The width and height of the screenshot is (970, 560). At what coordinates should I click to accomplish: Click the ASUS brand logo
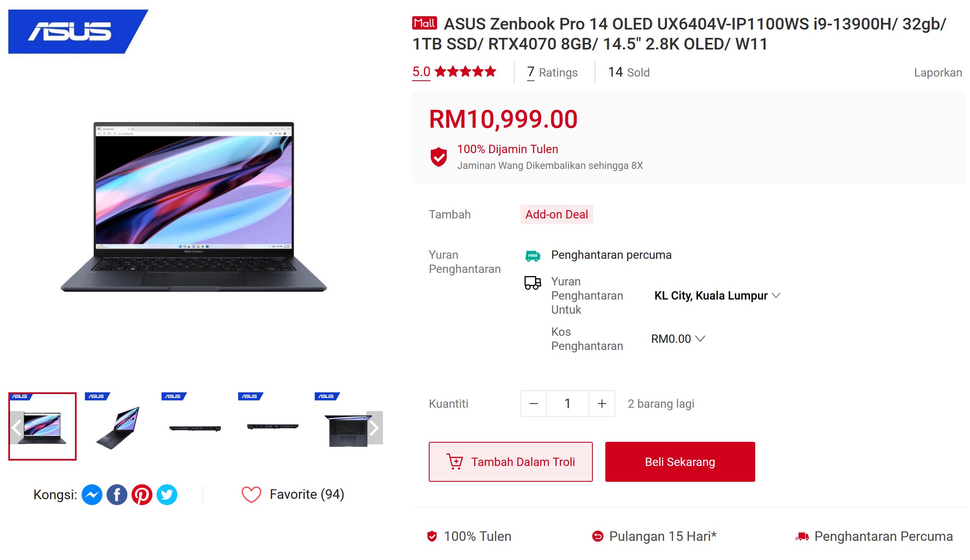(78, 32)
